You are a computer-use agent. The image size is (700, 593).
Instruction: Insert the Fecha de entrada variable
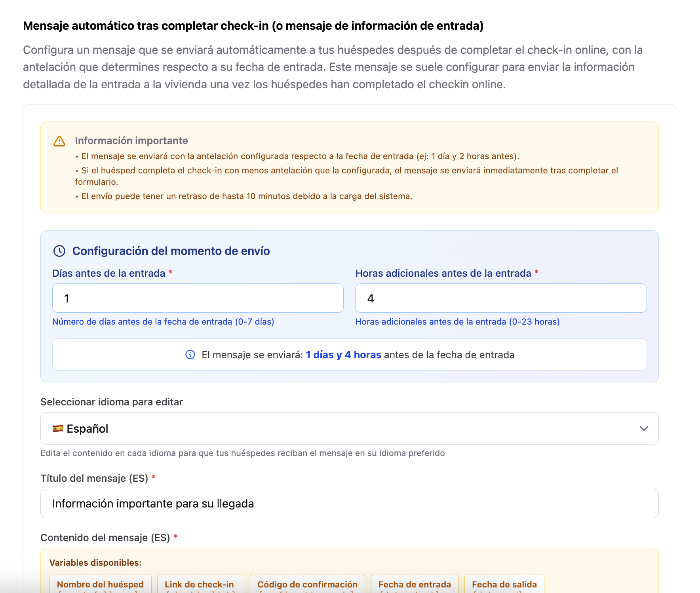(x=415, y=584)
